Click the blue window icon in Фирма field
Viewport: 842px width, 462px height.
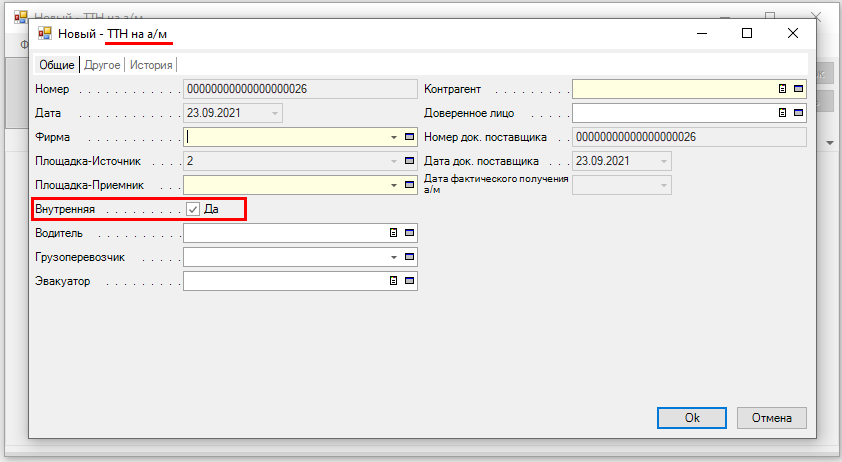pyautogui.click(x=409, y=137)
